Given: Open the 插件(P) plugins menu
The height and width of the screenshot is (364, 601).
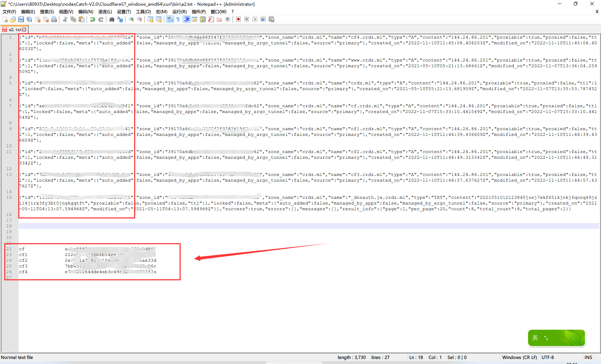Looking at the screenshot, I should (x=199, y=12).
